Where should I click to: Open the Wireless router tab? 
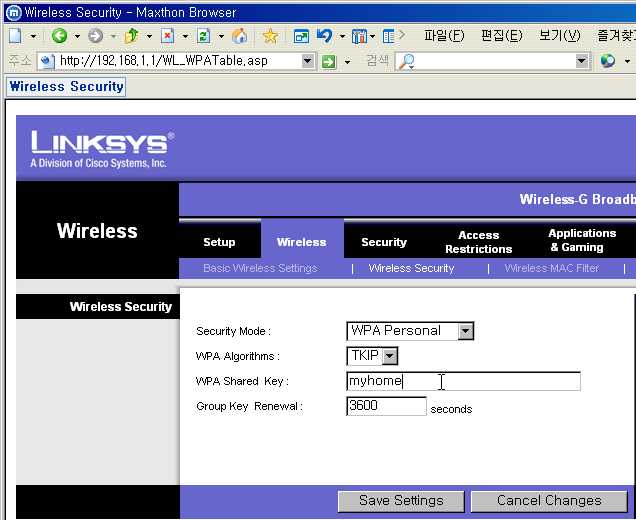pyautogui.click(x=301, y=242)
